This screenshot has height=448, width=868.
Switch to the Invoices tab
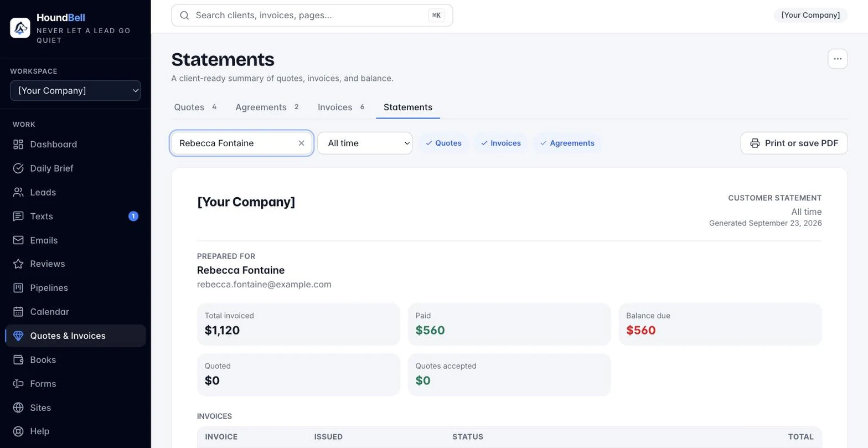(x=341, y=107)
